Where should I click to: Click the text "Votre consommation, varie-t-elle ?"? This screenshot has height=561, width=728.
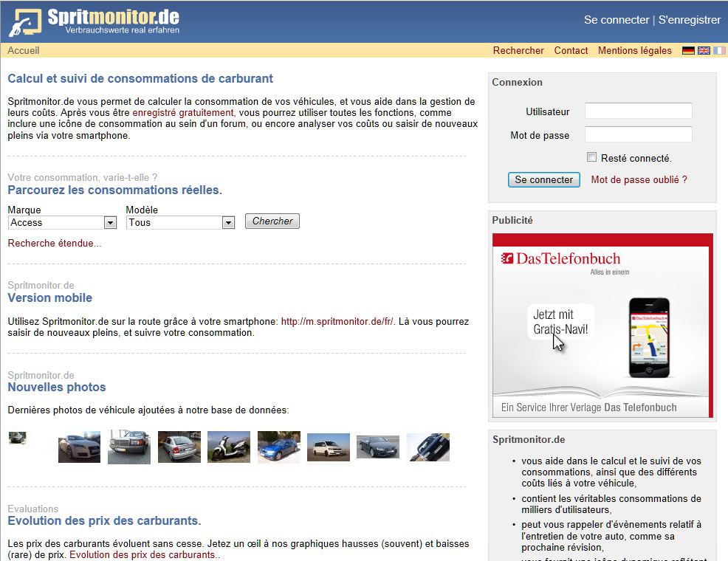coord(83,178)
